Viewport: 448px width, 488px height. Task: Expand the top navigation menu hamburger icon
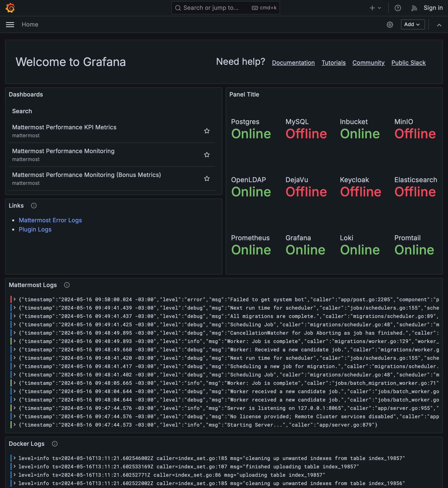9,25
